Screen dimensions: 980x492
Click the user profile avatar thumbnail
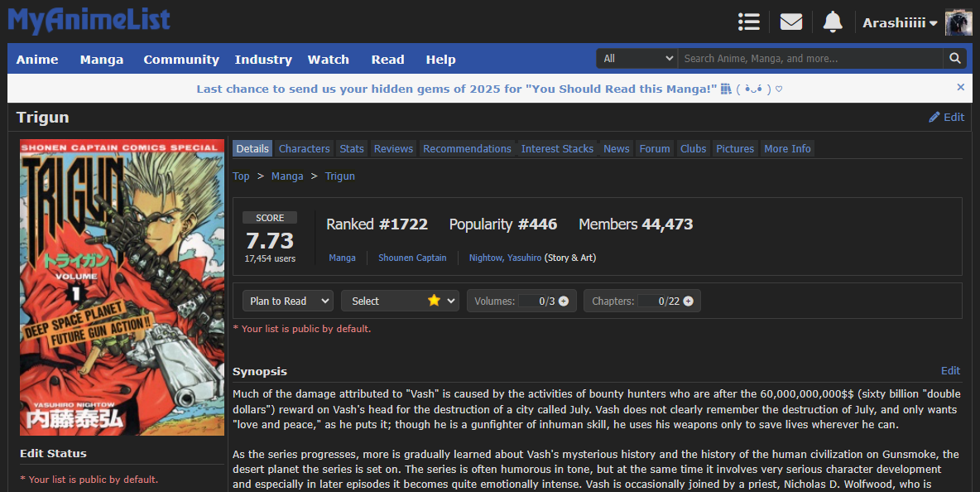[958, 22]
